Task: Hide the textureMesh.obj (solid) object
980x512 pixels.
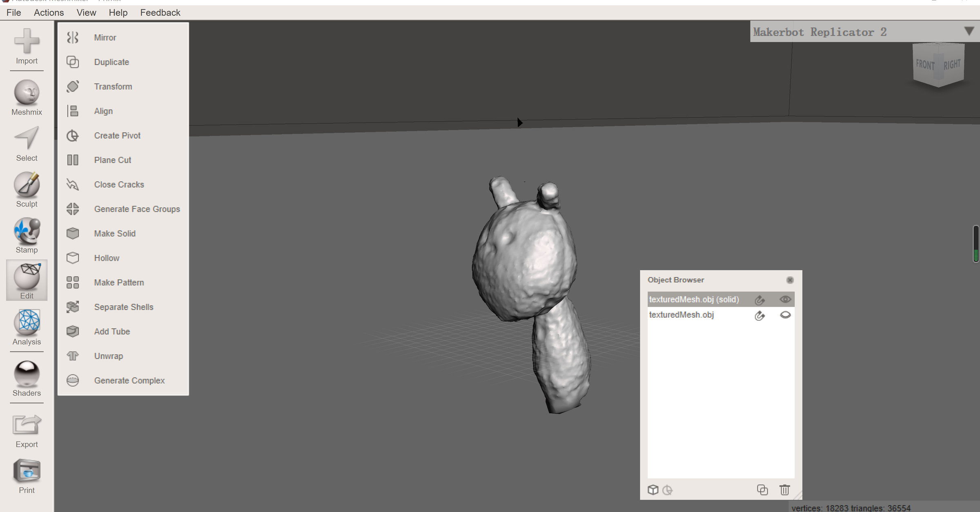Action: click(785, 299)
